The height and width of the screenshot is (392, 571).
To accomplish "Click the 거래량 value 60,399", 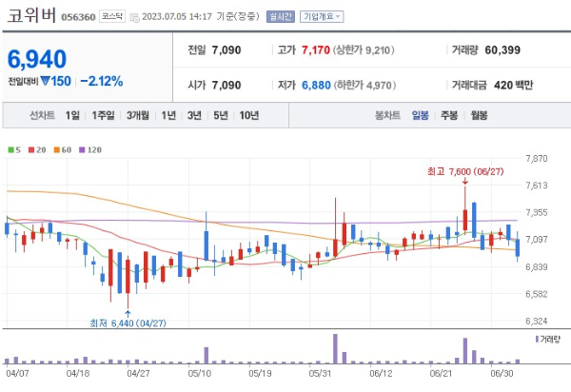I will [x=502, y=49].
